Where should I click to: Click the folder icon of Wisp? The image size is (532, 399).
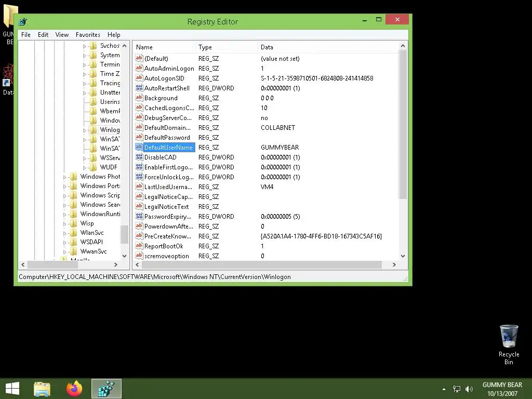[73, 223]
